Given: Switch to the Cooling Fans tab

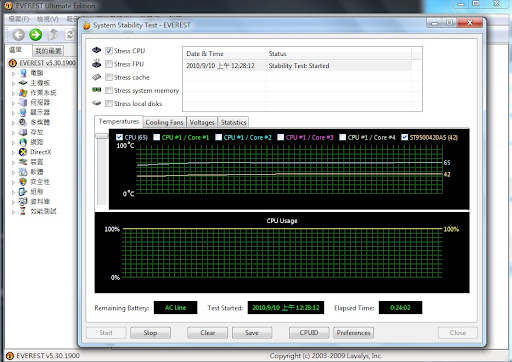Looking at the screenshot, I should click(x=164, y=122).
